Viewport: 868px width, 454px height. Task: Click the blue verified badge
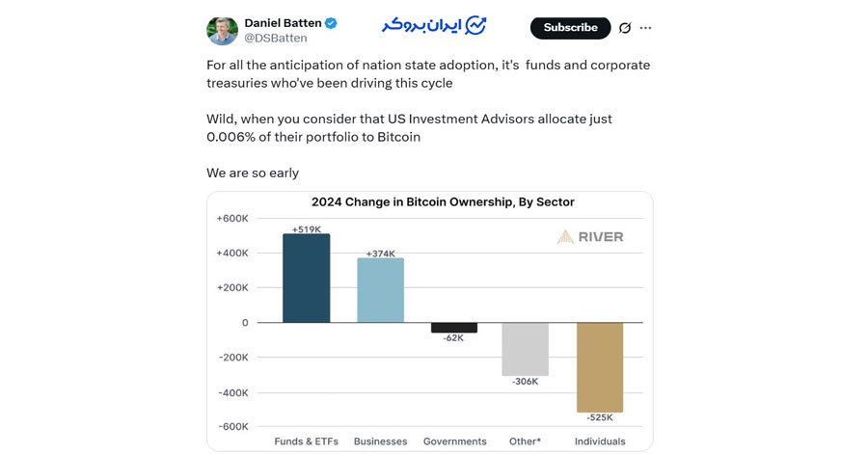coord(331,23)
